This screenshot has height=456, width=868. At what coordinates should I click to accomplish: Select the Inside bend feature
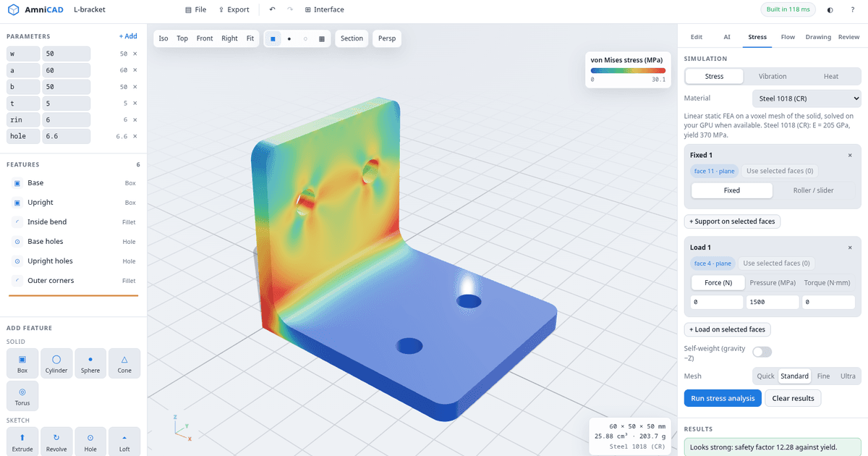[x=73, y=221]
